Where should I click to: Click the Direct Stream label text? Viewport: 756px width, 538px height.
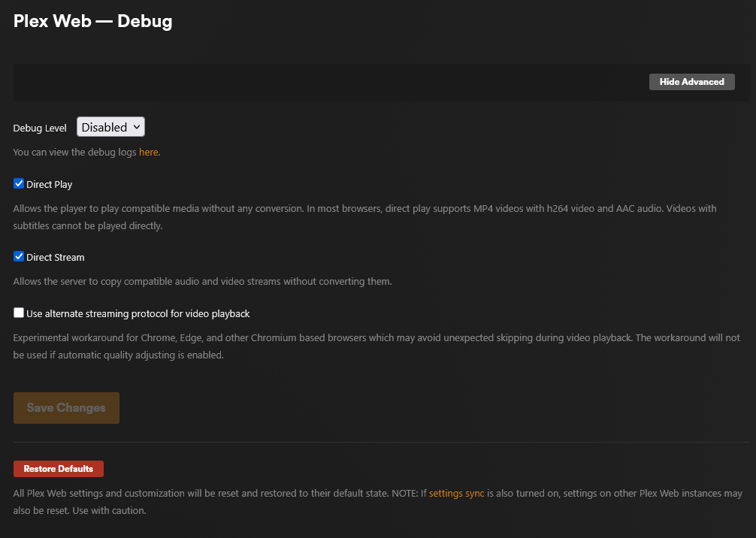(56, 257)
